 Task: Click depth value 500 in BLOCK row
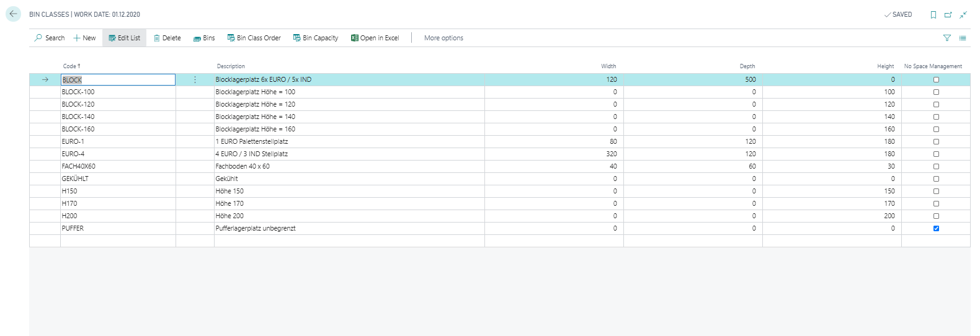tap(751, 79)
